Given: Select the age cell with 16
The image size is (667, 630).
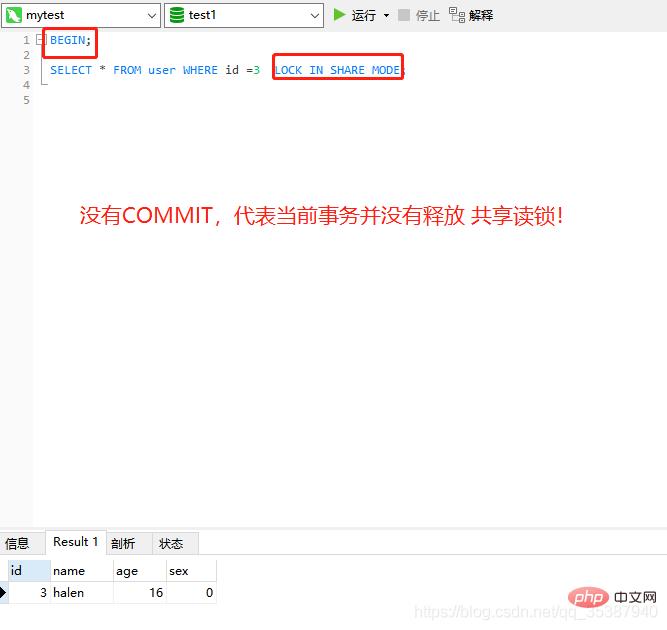Looking at the screenshot, I should point(140,593).
